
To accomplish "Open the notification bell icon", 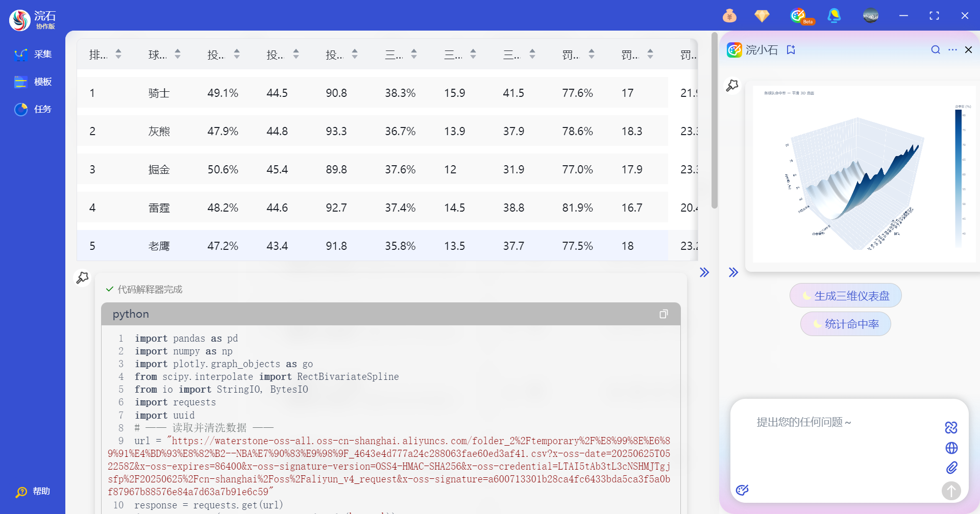I will click(834, 16).
